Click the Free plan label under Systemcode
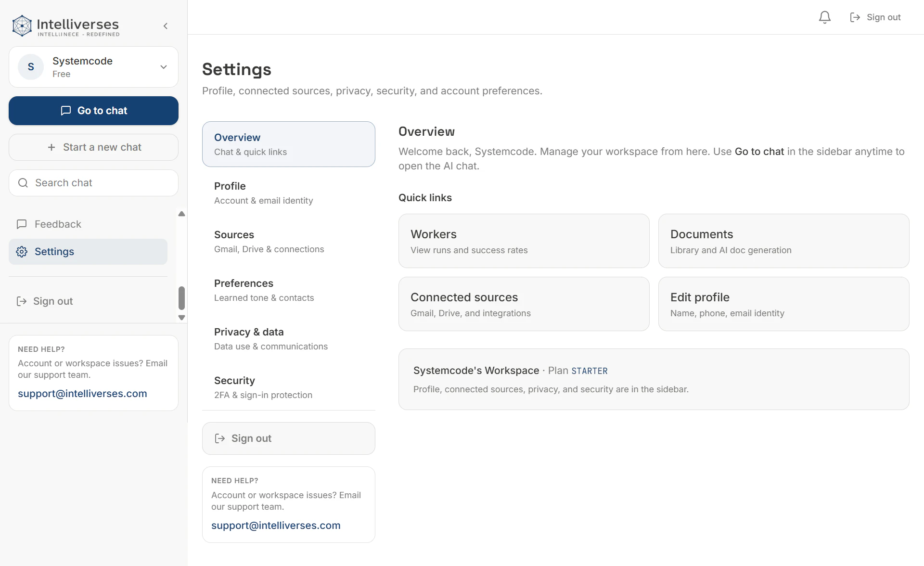Viewport: 924px width, 566px height. click(x=62, y=74)
